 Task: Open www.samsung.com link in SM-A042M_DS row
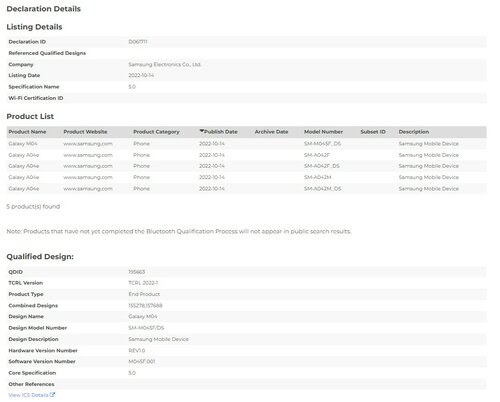pyautogui.click(x=88, y=189)
